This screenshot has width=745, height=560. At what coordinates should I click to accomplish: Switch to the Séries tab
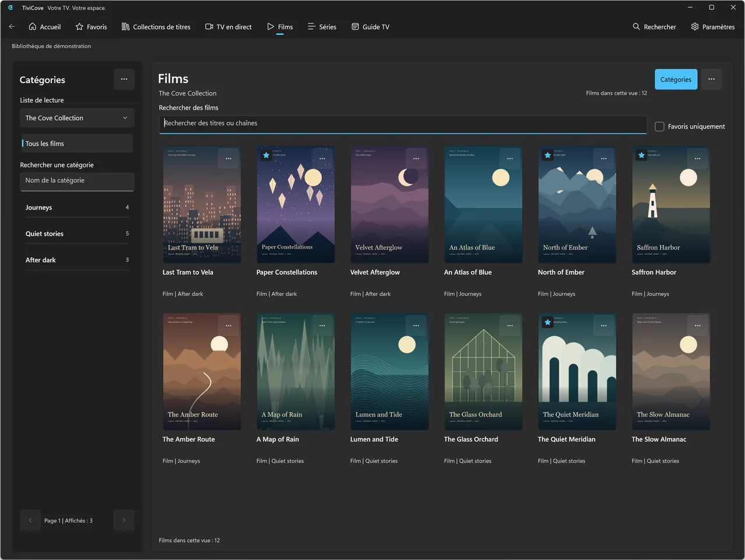[x=322, y=27]
